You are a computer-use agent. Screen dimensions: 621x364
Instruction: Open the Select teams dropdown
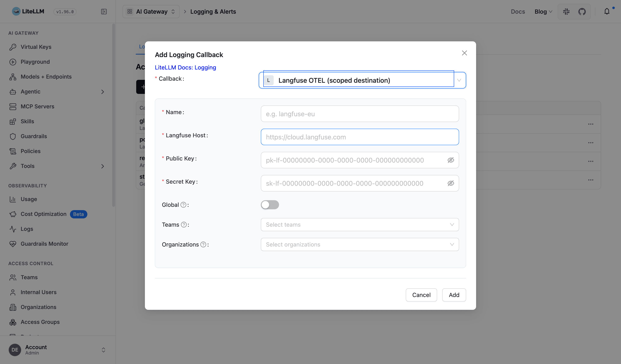360,225
